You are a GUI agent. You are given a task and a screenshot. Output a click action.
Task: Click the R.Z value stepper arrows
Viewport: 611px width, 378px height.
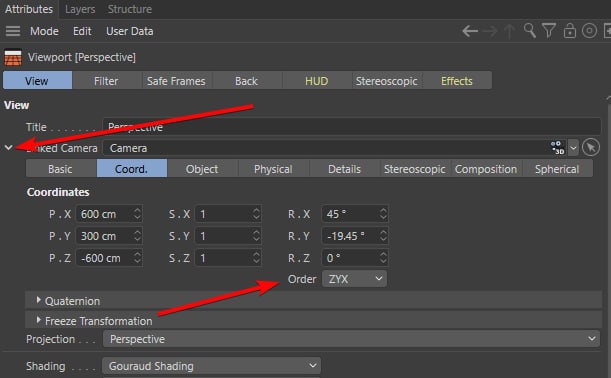click(x=383, y=257)
